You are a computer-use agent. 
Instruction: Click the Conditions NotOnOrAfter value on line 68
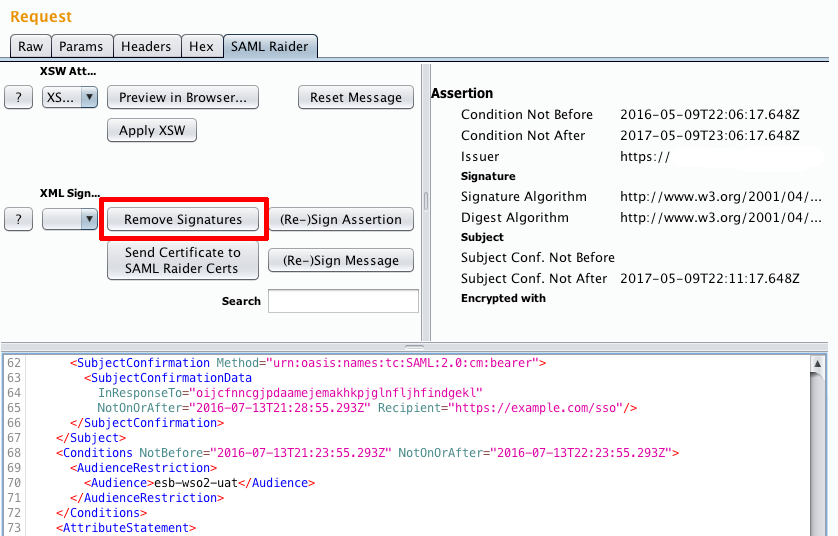coord(581,453)
